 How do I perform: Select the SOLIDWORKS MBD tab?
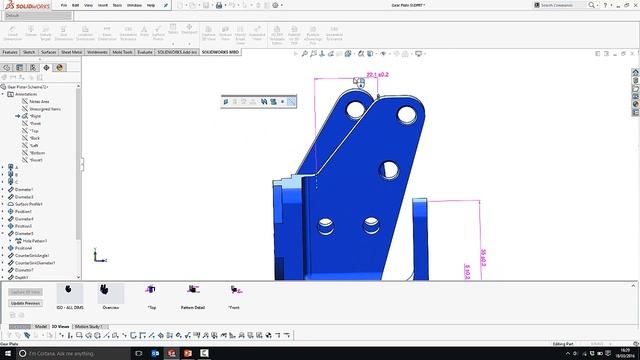click(220, 52)
